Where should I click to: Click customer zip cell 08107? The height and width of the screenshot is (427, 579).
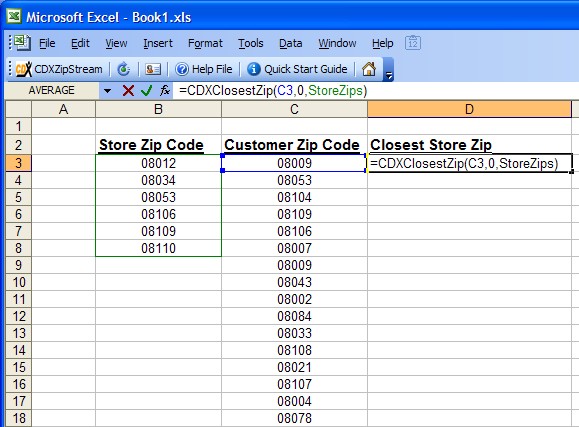pos(294,384)
